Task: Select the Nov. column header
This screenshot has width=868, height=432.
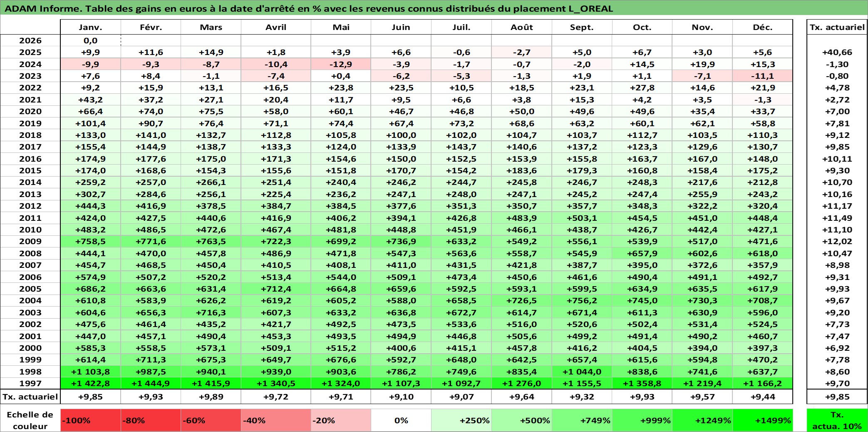Action: pyautogui.click(x=702, y=27)
